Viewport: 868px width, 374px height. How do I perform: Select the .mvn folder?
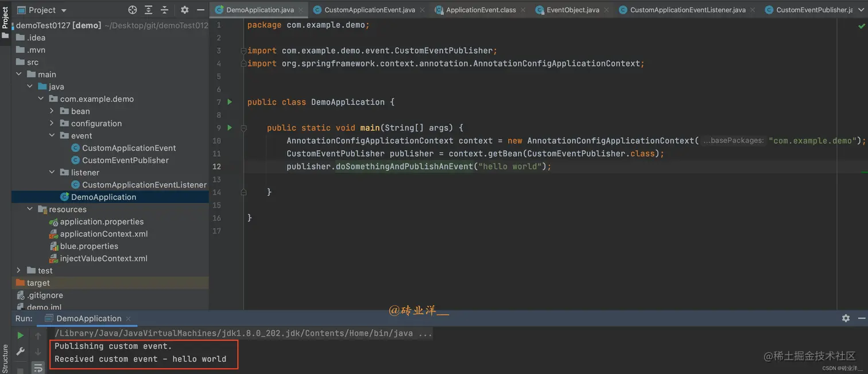pos(110,50)
